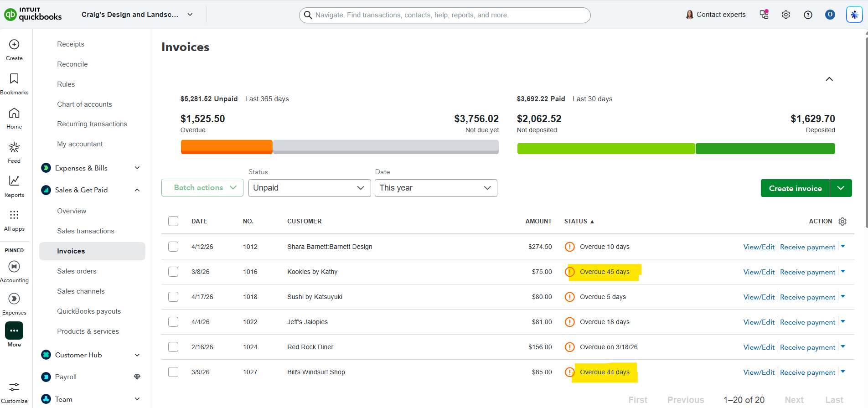
Task: Open the Date This year dropdown
Action: click(436, 188)
